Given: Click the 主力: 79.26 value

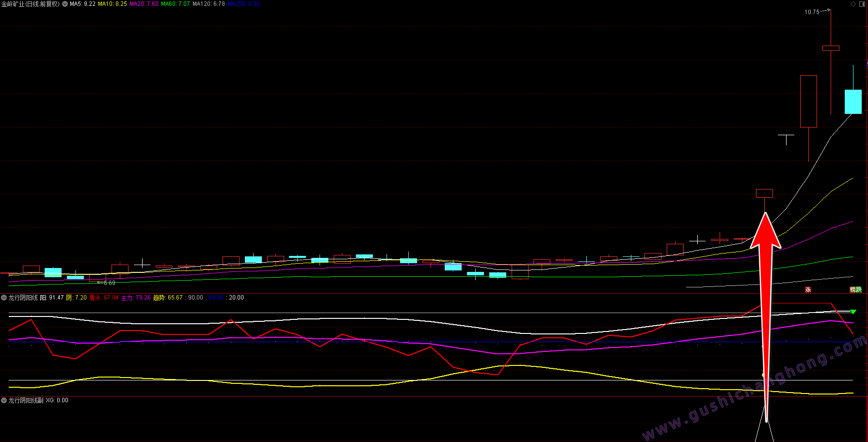Looking at the screenshot, I should point(136,298).
